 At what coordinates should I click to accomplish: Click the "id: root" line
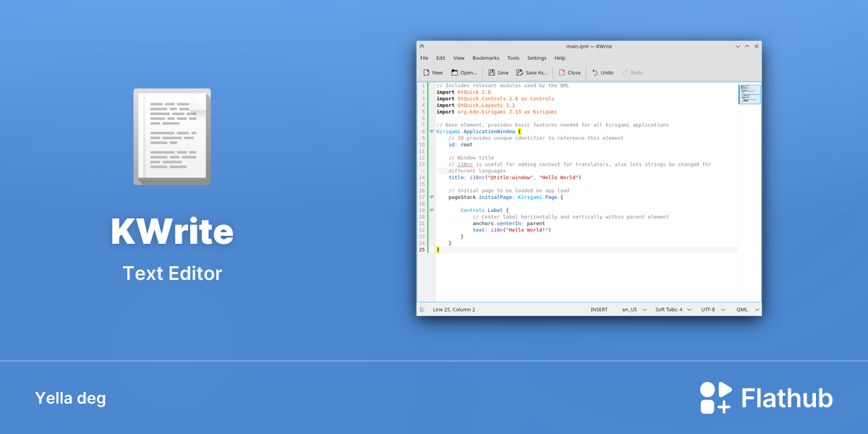point(460,144)
